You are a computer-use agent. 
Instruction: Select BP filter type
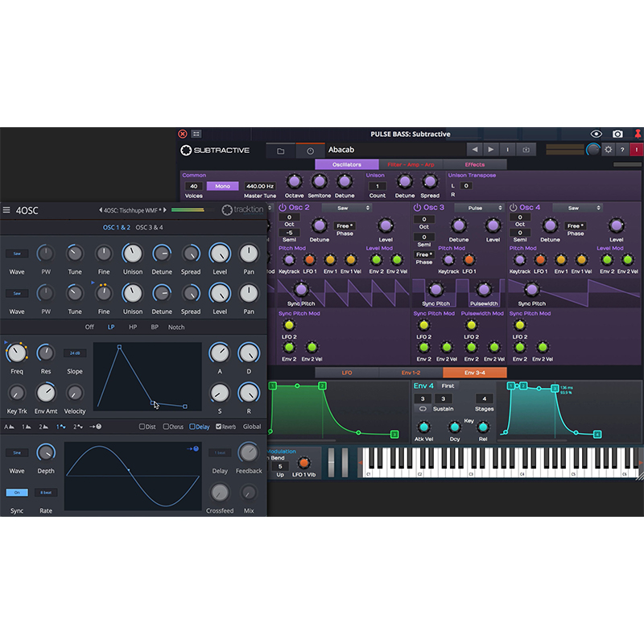pos(155,328)
